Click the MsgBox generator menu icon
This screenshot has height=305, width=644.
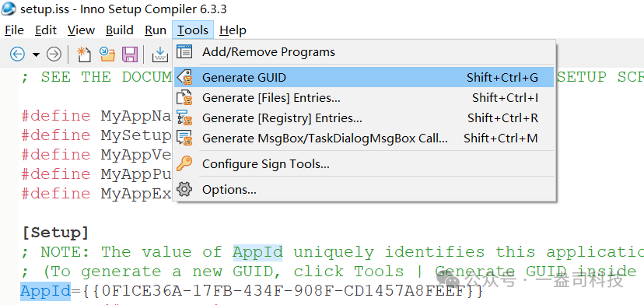click(184, 138)
